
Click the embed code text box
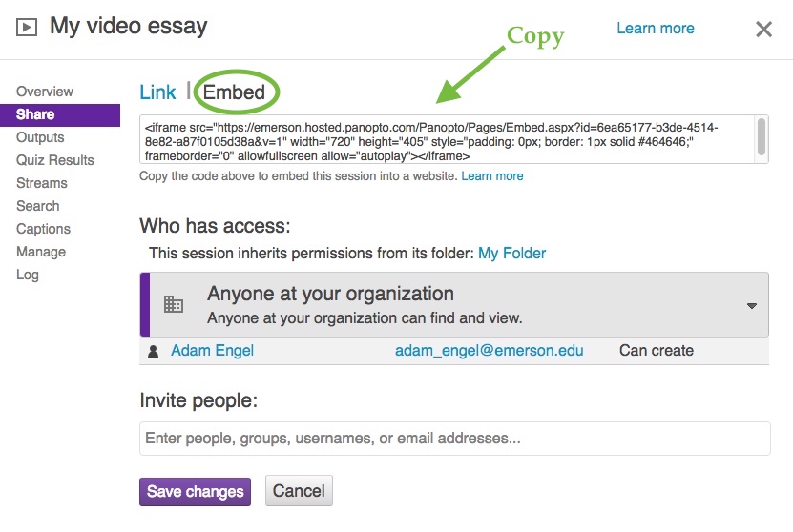click(x=447, y=139)
